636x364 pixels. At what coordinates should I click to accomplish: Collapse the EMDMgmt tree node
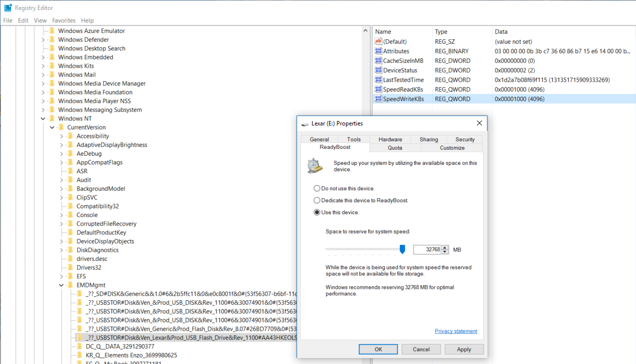(x=61, y=285)
